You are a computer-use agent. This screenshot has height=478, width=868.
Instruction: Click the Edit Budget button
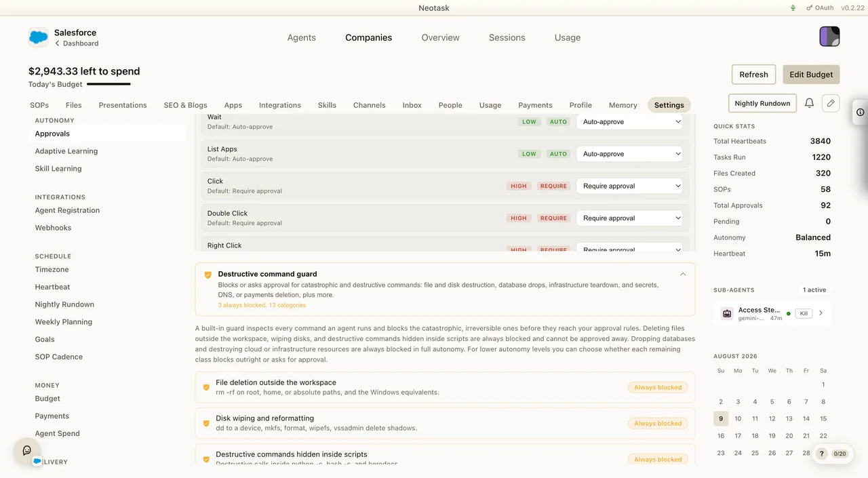[811, 75]
